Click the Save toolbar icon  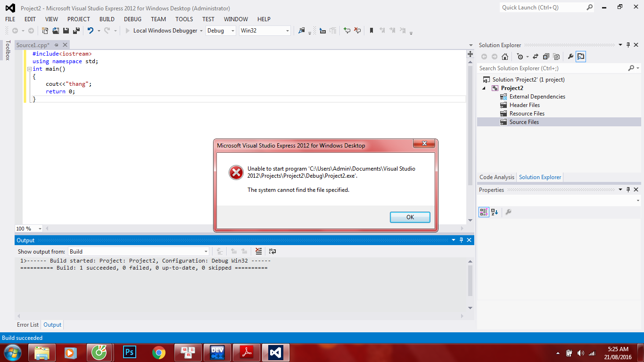[66, 31]
